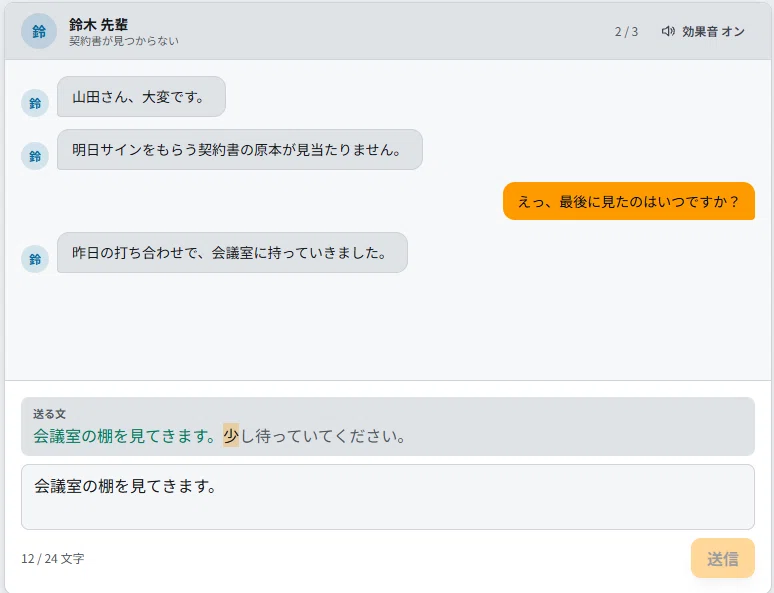Click the avatar beside the 契約書の原本 message
This screenshot has width=774, height=593.
(35, 156)
